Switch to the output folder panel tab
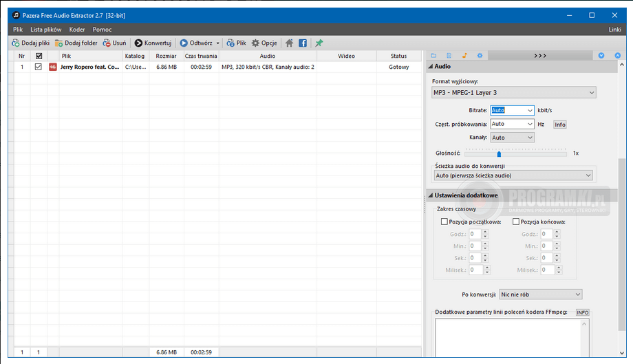Screen dimensions: 633x364 pyautogui.click(x=433, y=56)
